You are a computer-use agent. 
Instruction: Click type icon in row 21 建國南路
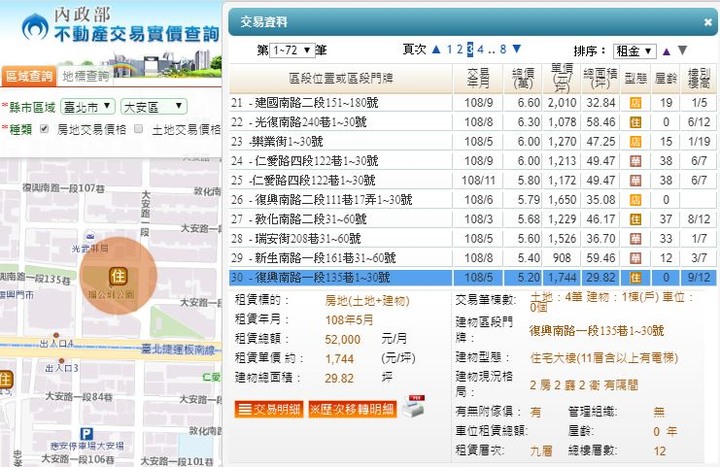click(636, 103)
